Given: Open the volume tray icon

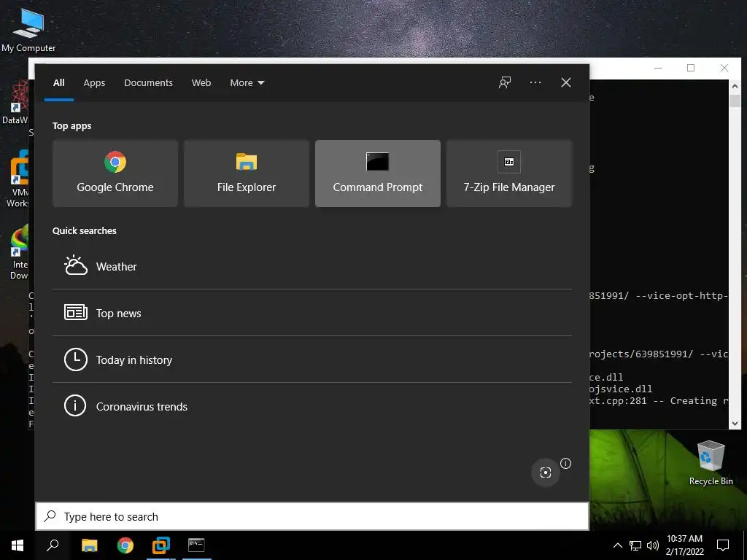Looking at the screenshot, I should (653, 545).
